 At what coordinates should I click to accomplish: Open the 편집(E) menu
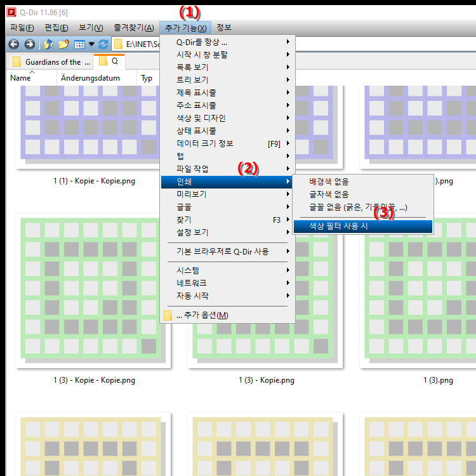point(56,28)
